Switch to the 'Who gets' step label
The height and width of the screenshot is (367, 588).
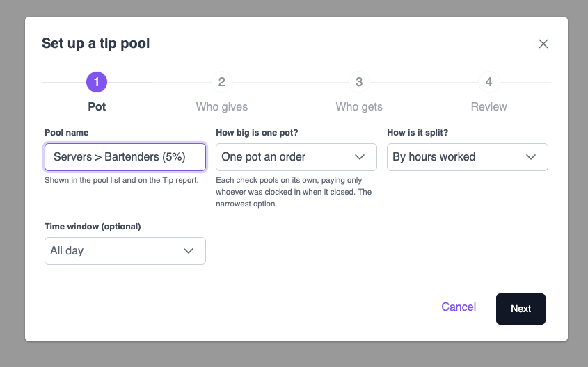(x=359, y=107)
